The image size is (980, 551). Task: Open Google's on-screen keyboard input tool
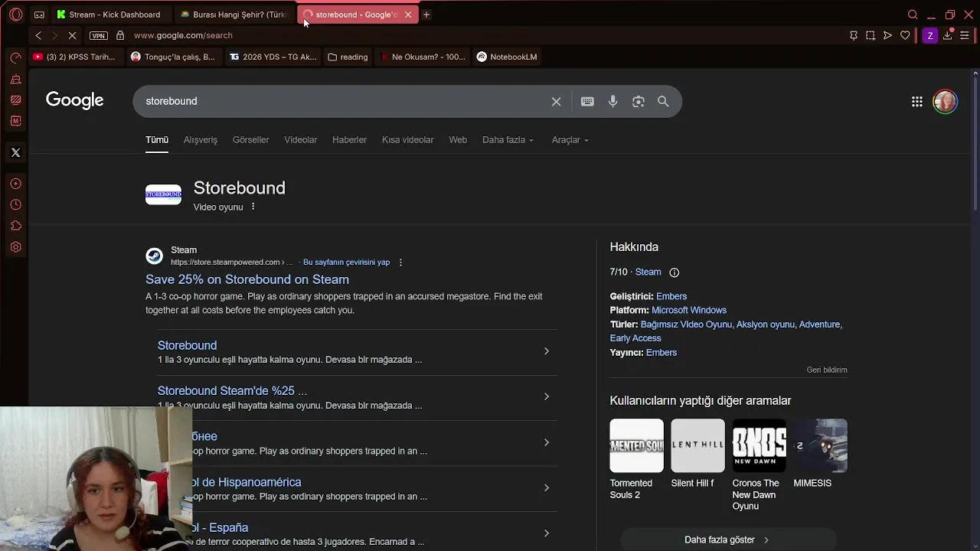(587, 102)
